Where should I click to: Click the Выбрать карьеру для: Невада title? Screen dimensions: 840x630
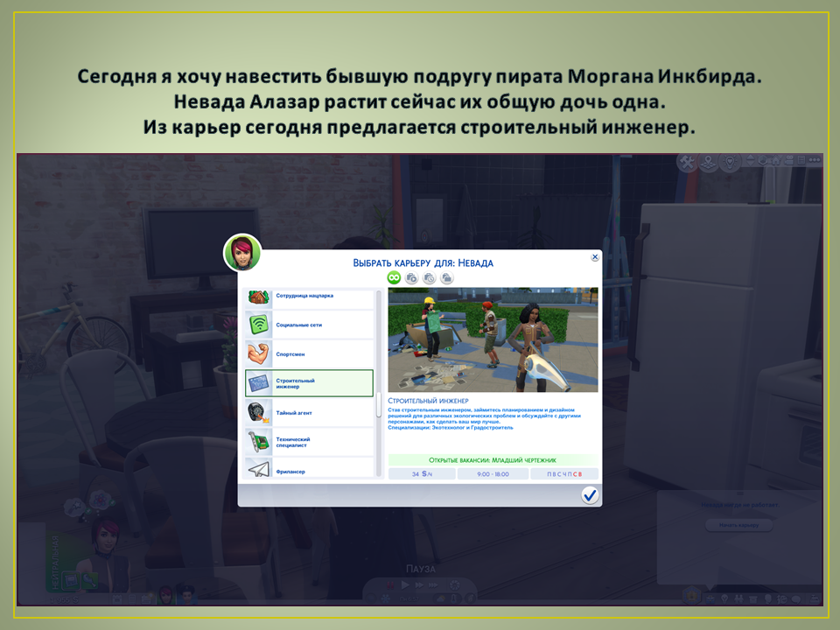pos(423,263)
